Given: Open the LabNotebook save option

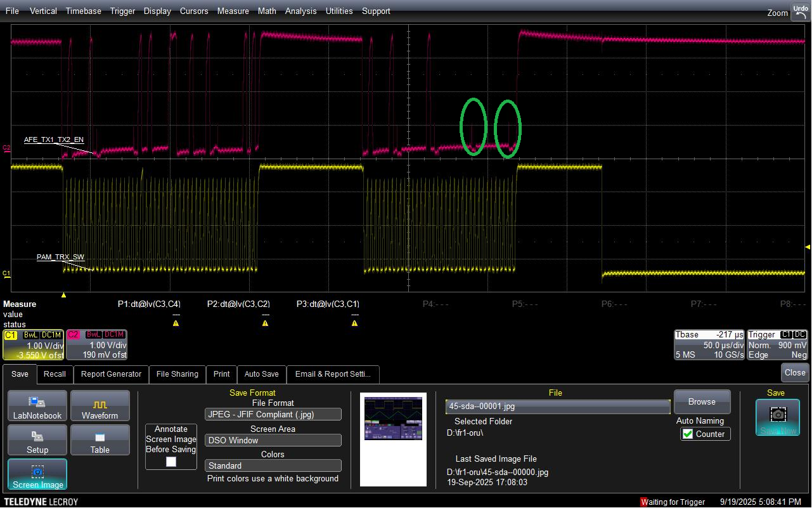Looking at the screenshot, I should coord(37,406).
